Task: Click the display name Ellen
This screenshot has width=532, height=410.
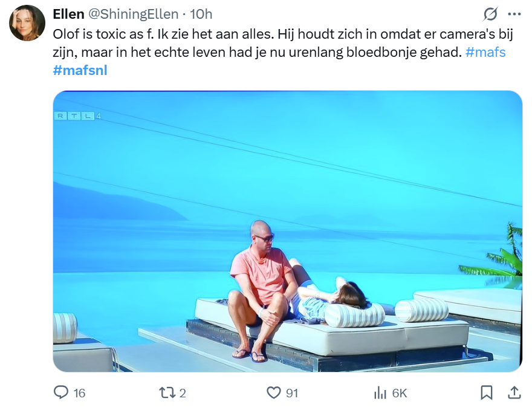Action: (68, 14)
